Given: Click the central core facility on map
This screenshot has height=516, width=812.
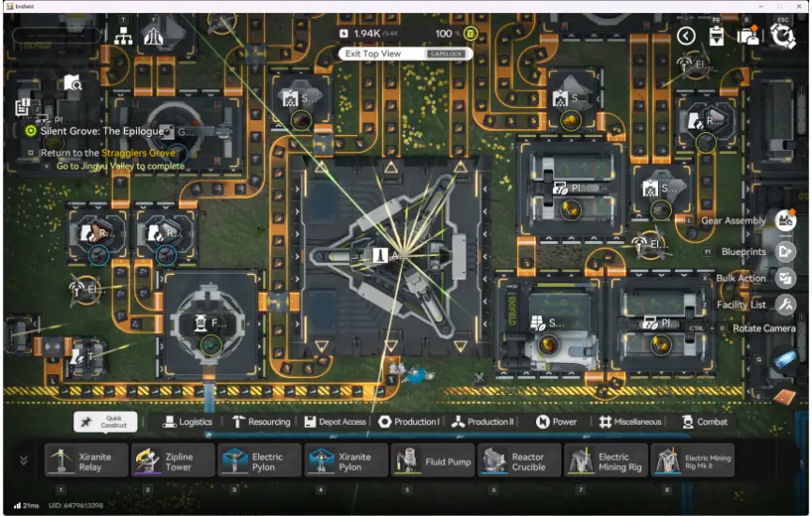Looking at the screenshot, I should tap(392, 255).
